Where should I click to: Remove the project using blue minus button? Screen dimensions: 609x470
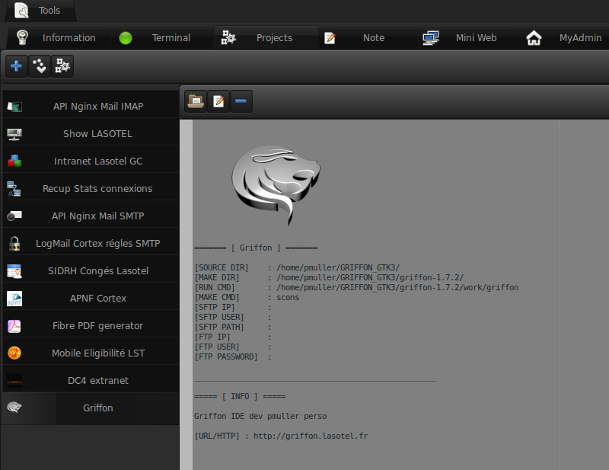pyautogui.click(x=241, y=101)
